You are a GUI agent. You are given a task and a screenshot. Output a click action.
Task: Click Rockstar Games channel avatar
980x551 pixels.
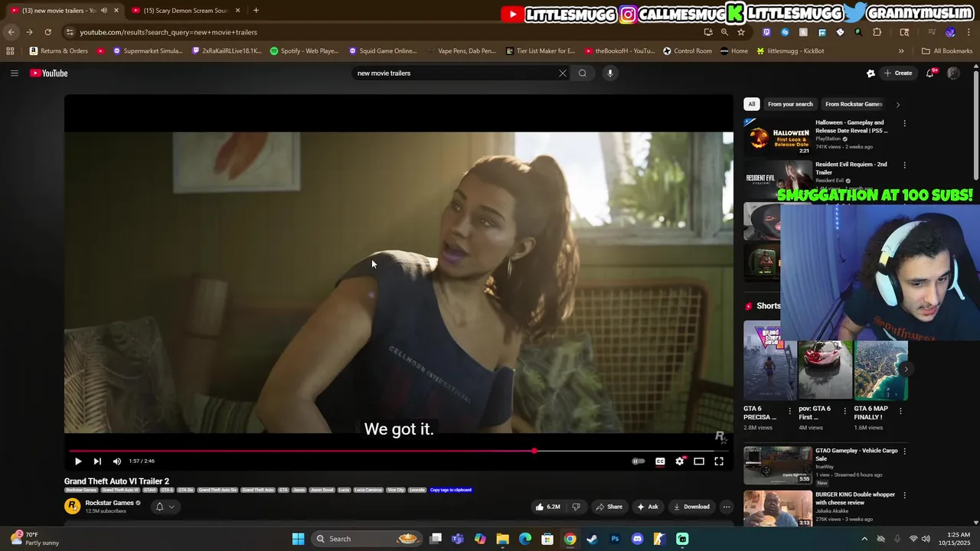[72, 507]
